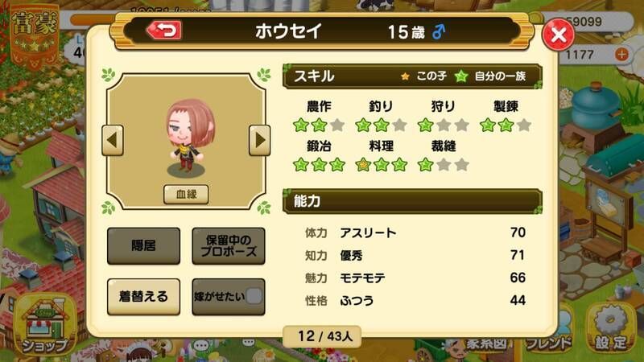Show the next character with right arrow
The image size is (644, 362).
(x=259, y=140)
